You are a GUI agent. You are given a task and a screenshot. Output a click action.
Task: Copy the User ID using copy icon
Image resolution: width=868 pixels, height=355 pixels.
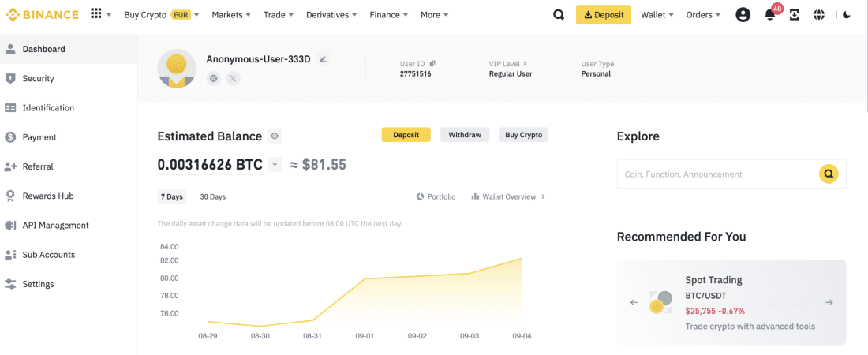(x=432, y=64)
